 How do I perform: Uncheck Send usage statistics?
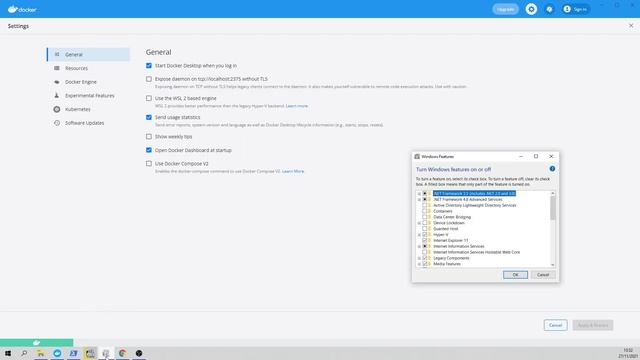click(149, 117)
